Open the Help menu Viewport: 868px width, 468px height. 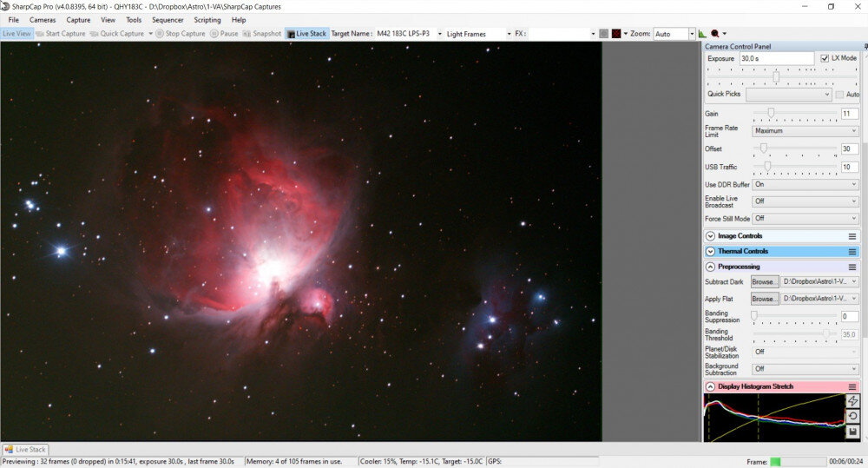point(239,20)
